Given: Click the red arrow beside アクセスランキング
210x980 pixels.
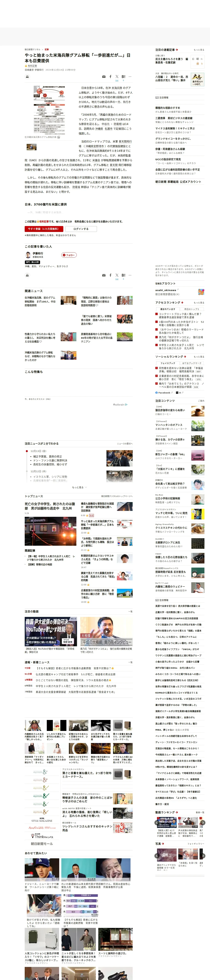Looking at the screenshot, I should pos(182,302).
